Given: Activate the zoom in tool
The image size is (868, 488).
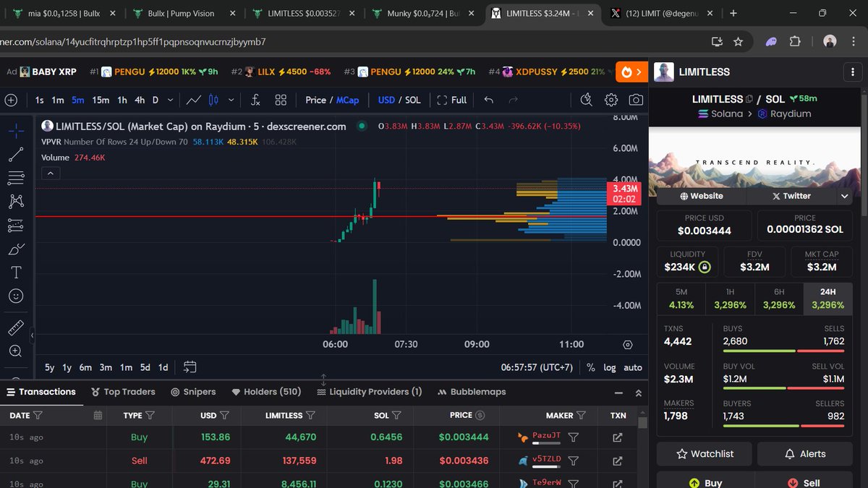Looking at the screenshot, I should point(16,351).
